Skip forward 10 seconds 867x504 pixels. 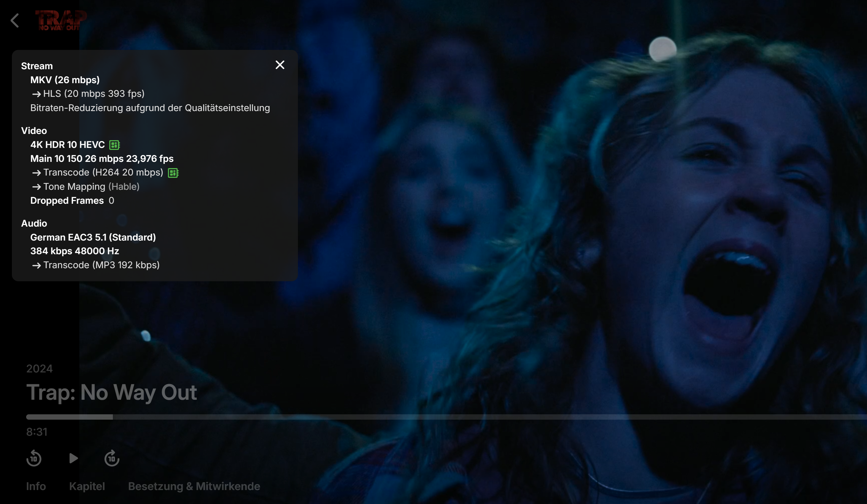[x=112, y=458]
